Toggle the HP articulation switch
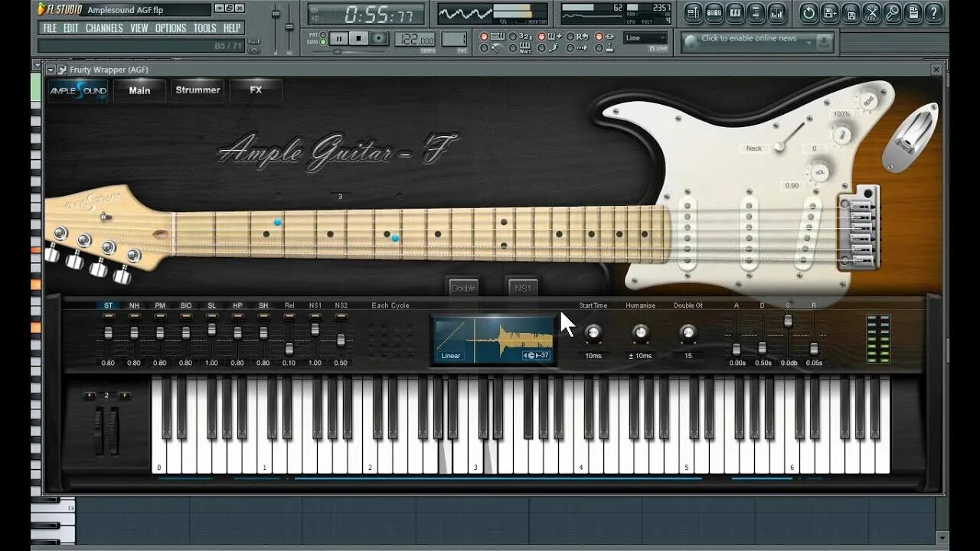This screenshot has width=980, height=551. pos(237,315)
